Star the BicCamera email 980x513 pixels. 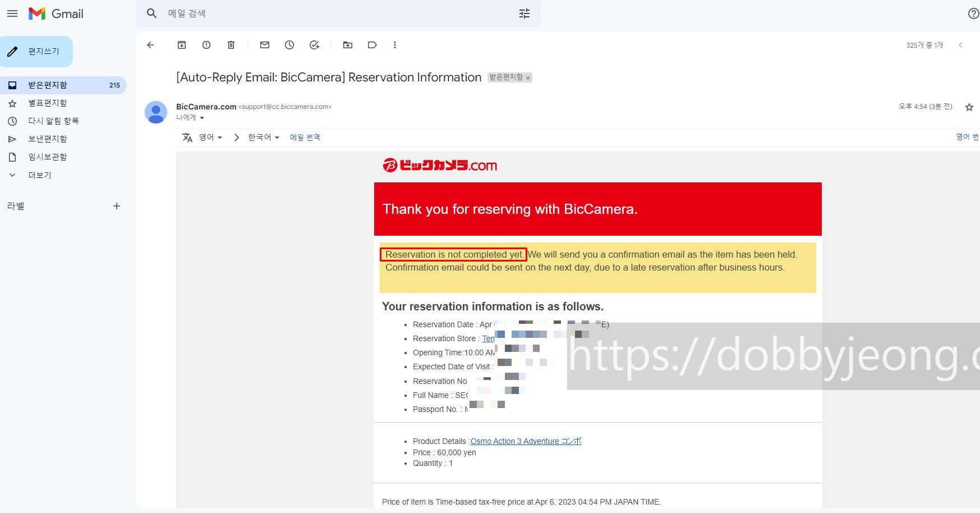tap(969, 107)
